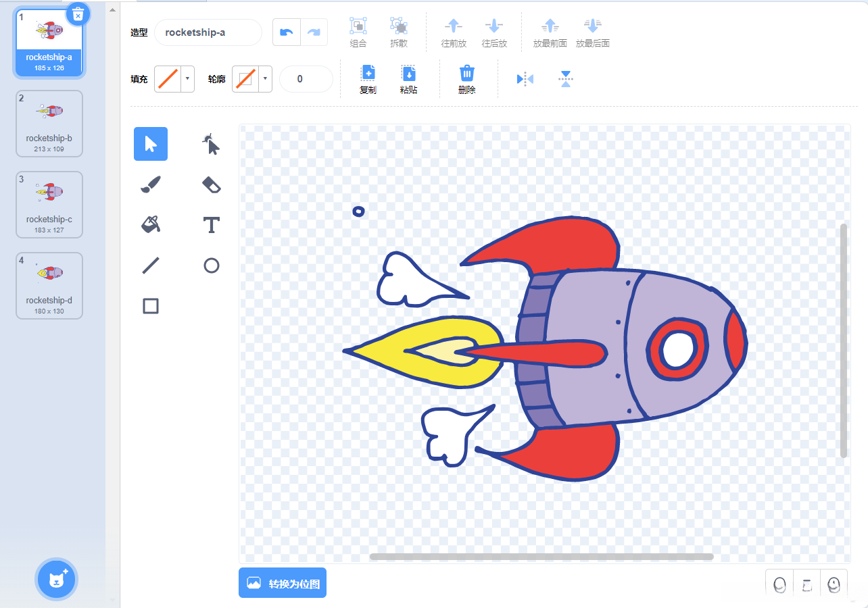Choose the Text tool
This screenshot has width=868, height=608.
(212, 225)
